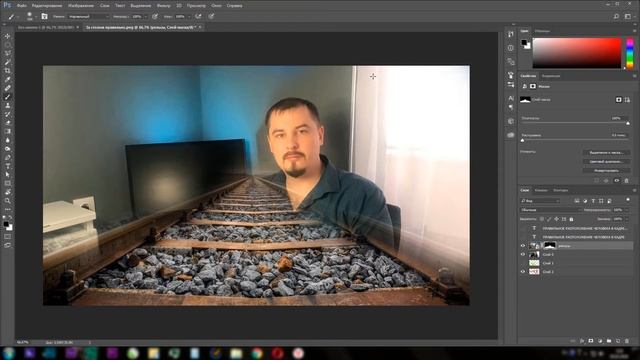
Task: Open the Help menu at menu bar end
Action: (234, 6)
